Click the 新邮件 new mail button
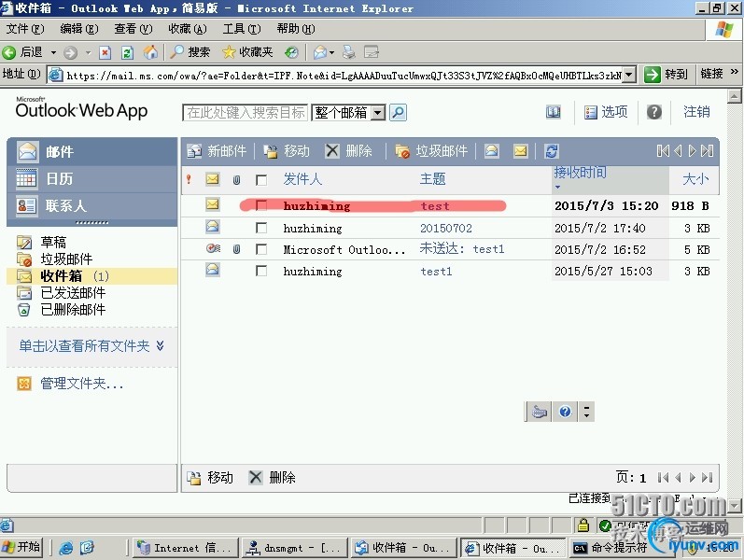Screen dimensions: 744x560 tap(217, 151)
